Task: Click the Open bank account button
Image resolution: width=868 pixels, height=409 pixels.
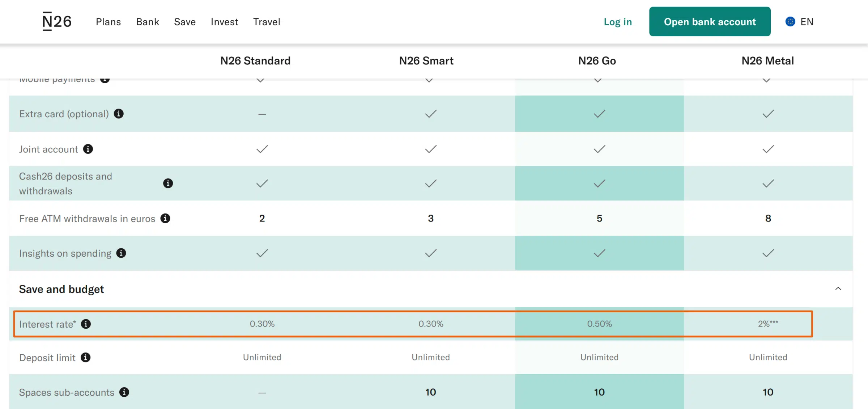Action: (710, 22)
